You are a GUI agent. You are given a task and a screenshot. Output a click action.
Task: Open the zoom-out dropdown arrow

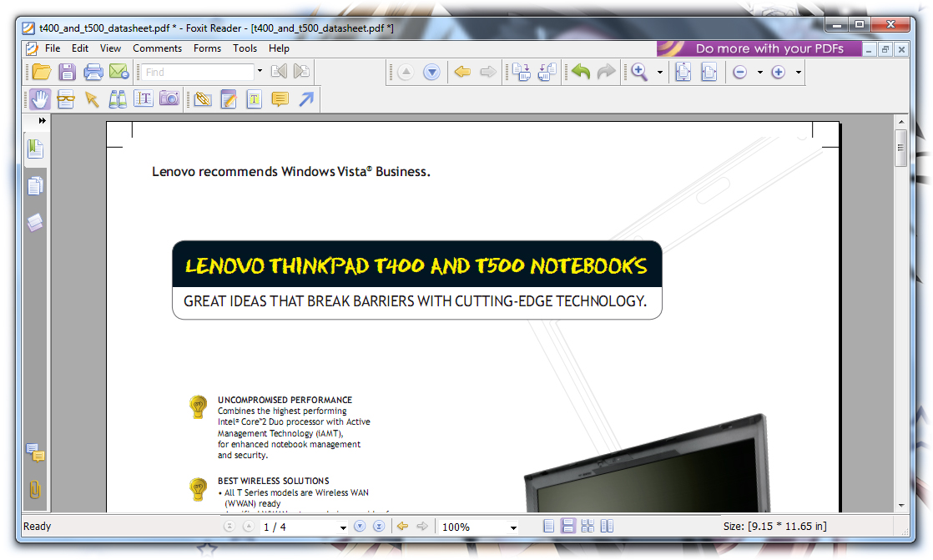click(760, 72)
